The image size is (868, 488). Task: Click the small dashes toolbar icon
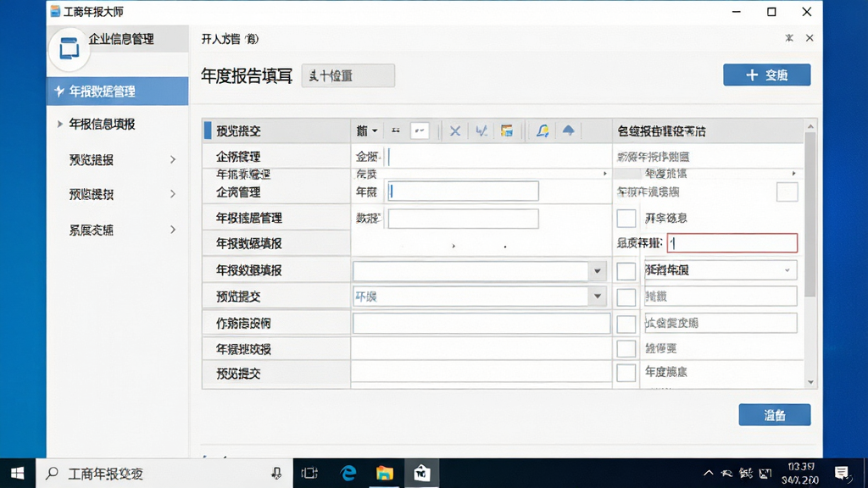[396, 130]
